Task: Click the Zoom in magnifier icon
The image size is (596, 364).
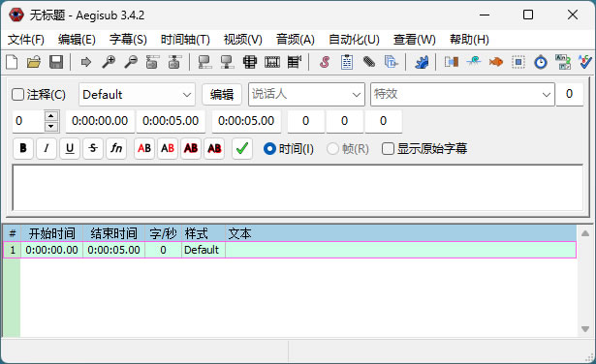Action: tap(109, 62)
